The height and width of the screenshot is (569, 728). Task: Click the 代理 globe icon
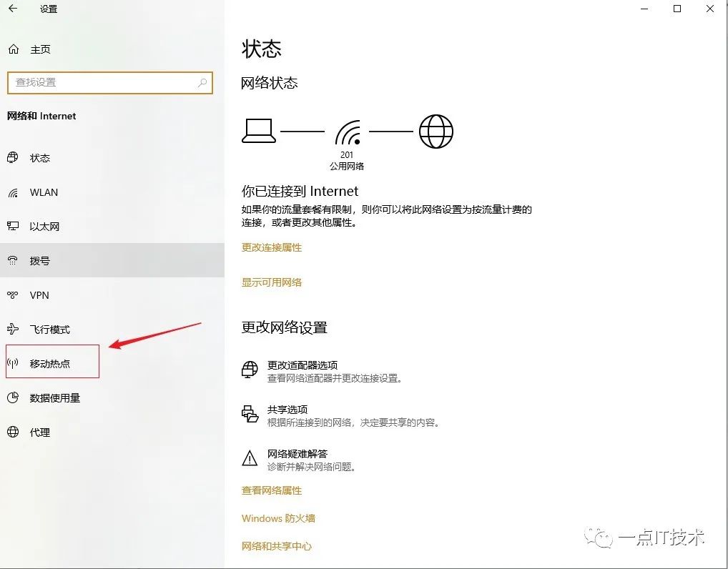(13, 432)
